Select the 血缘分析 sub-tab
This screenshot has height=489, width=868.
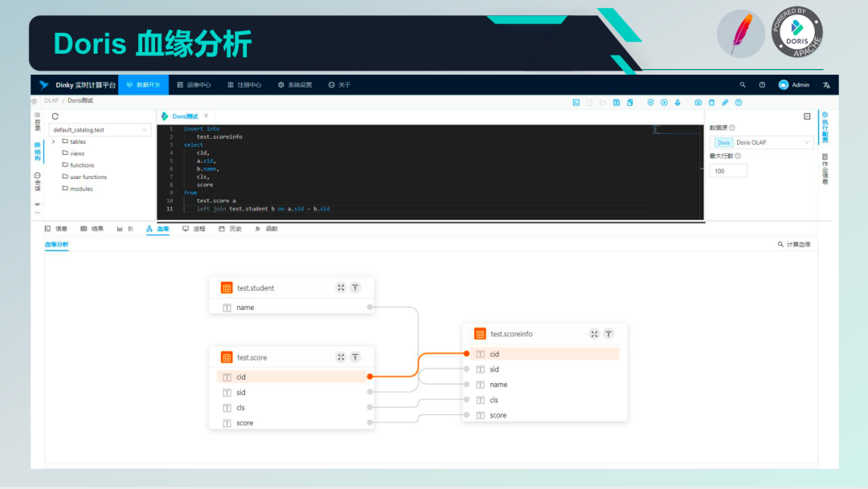coord(56,244)
